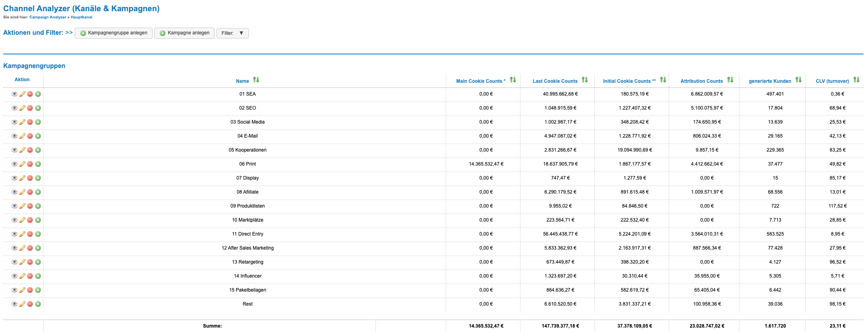The width and height of the screenshot is (868, 332).
Task: Remove the 08 Affiliate group via red icon
Action: tap(30, 192)
